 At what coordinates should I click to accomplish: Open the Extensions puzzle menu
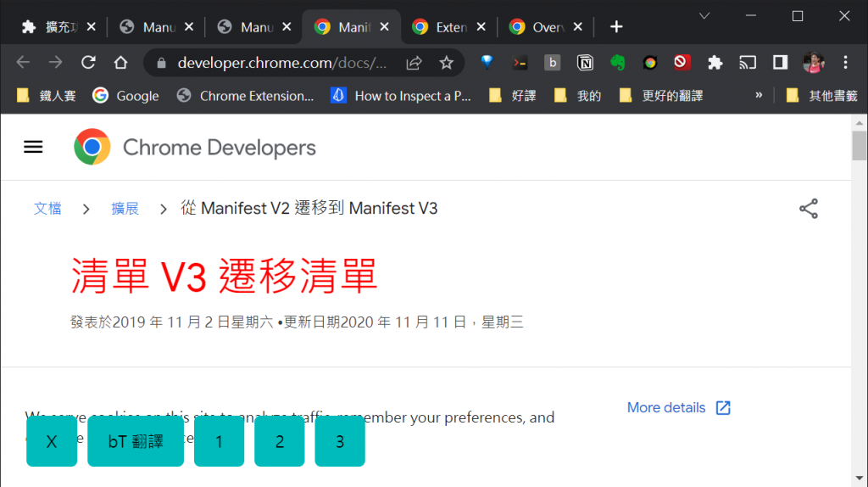click(715, 63)
